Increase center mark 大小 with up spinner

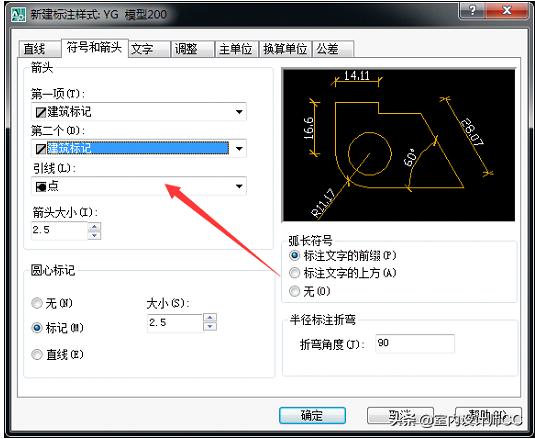coord(210,318)
